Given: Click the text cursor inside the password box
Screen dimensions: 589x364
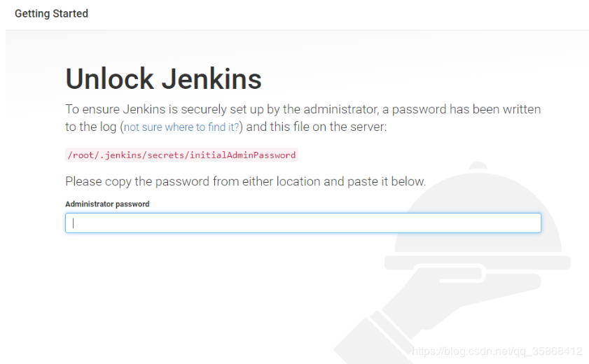Looking at the screenshot, I should tap(73, 223).
